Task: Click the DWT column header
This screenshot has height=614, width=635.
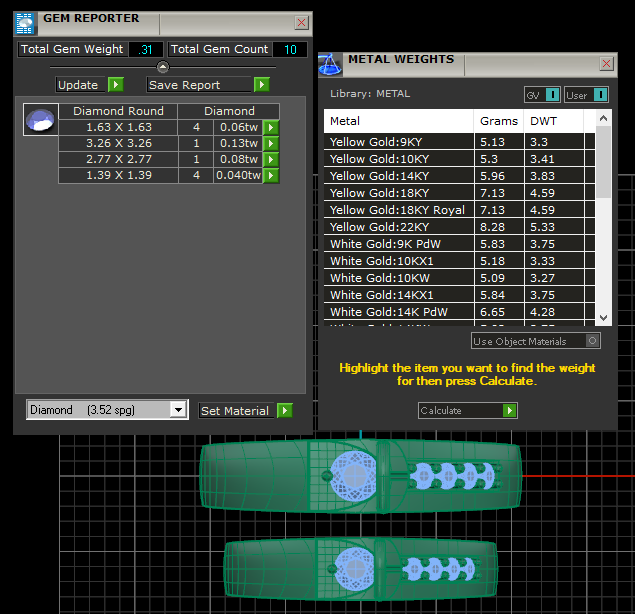Action: click(x=544, y=121)
